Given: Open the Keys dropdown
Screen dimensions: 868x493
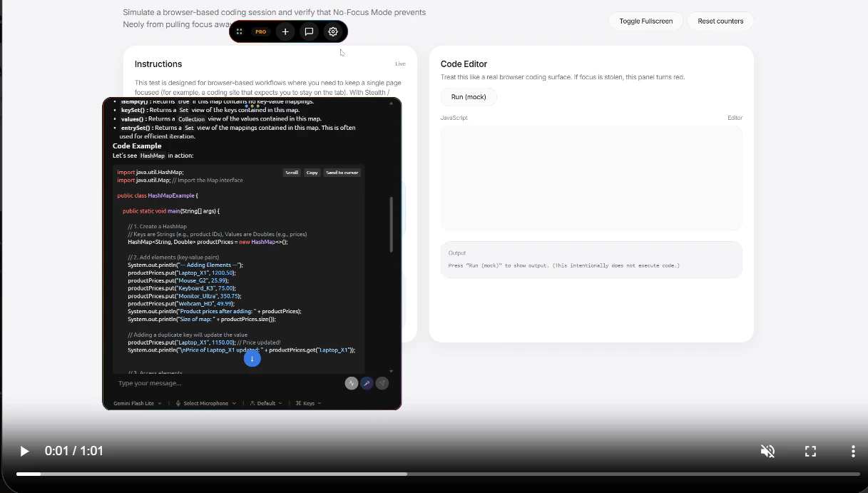Looking at the screenshot, I should (308, 403).
